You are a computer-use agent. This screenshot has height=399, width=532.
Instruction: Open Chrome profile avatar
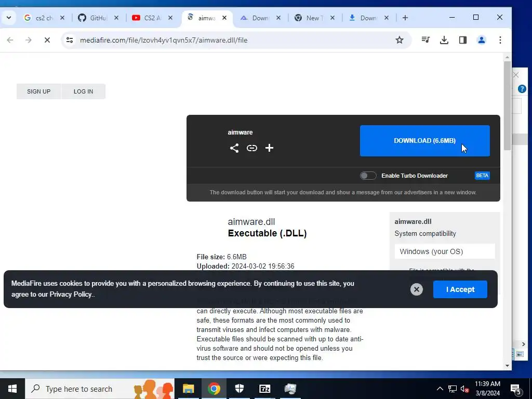click(x=482, y=40)
